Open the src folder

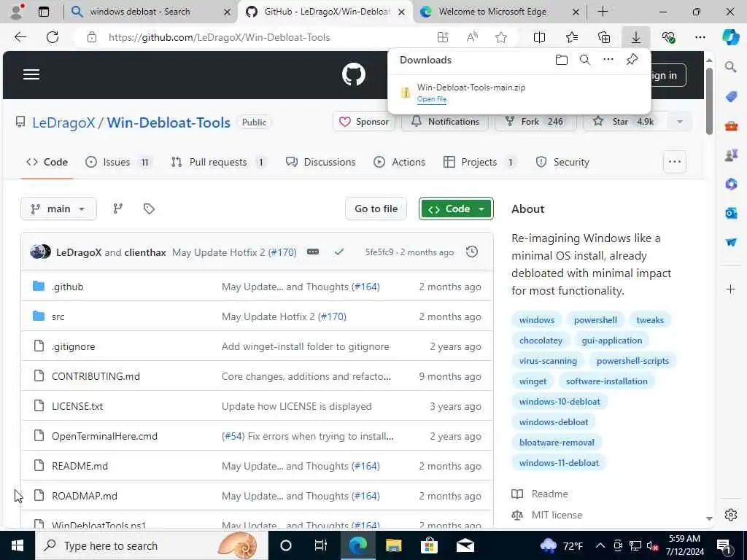[58, 316]
